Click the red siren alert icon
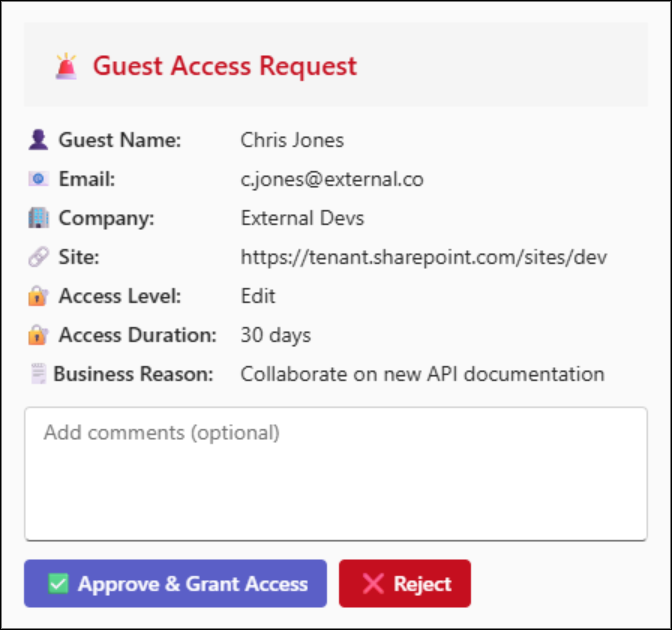672x630 pixels. 66,66
